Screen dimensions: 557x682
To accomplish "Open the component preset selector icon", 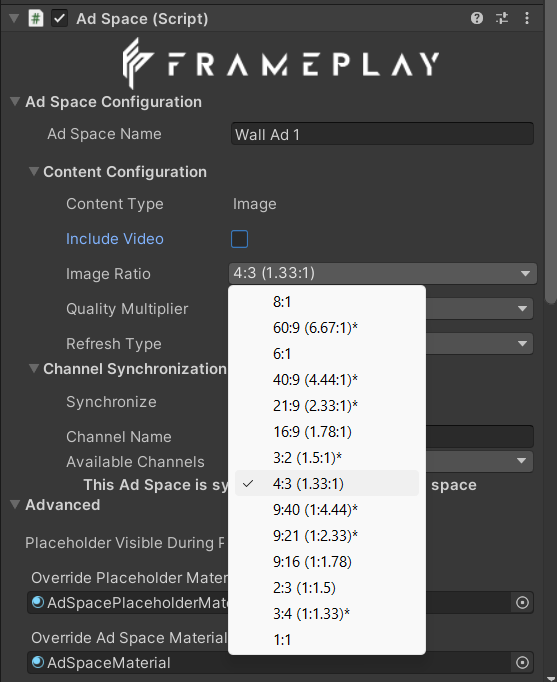I will pyautogui.click(x=502, y=18).
